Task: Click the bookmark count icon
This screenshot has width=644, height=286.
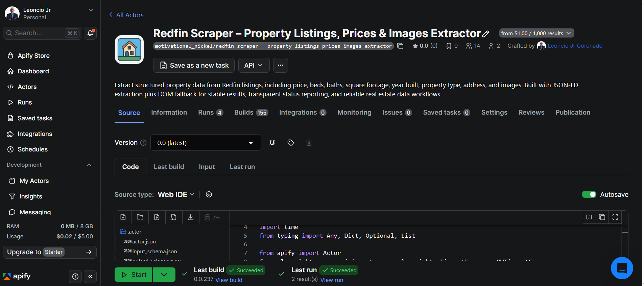Action: pyautogui.click(x=449, y=46)
